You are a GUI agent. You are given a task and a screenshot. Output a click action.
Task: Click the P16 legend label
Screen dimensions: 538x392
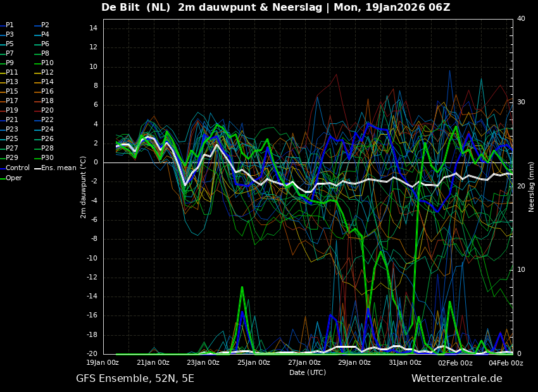[47, 92]
